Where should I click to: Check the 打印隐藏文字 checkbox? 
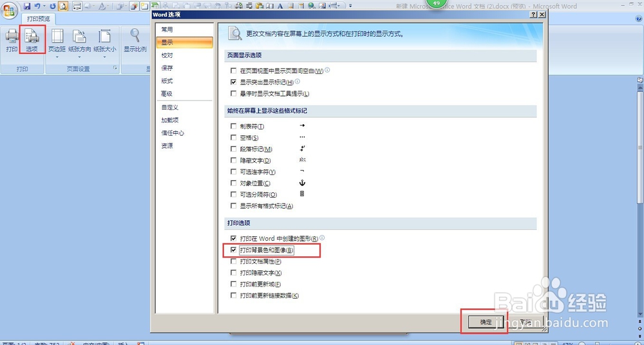point(233,273)
